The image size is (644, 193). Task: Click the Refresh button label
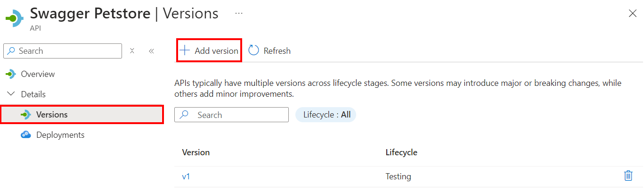pyautogui.click(x=277, y=51)
